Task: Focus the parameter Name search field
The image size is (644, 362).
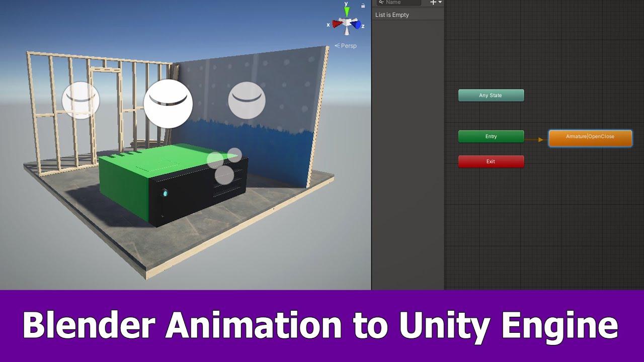Action: (398, 3)
